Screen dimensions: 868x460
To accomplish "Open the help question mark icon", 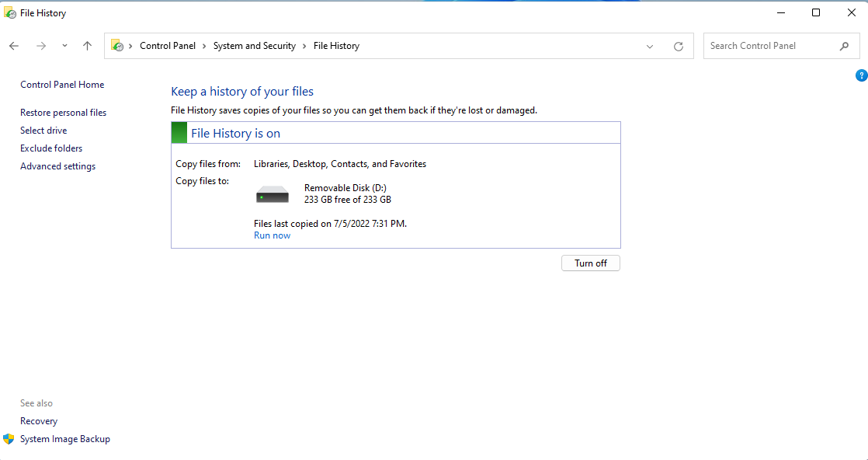I will click(x=861, y=75).
